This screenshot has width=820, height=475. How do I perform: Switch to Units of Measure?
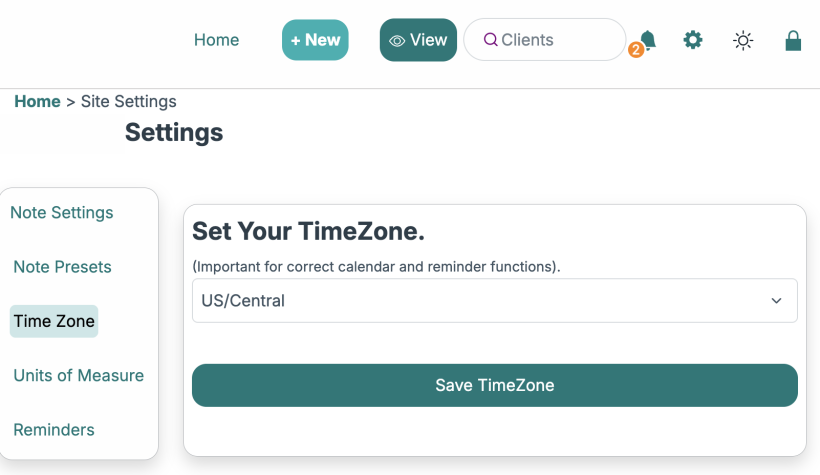click(x=79, y=376)
